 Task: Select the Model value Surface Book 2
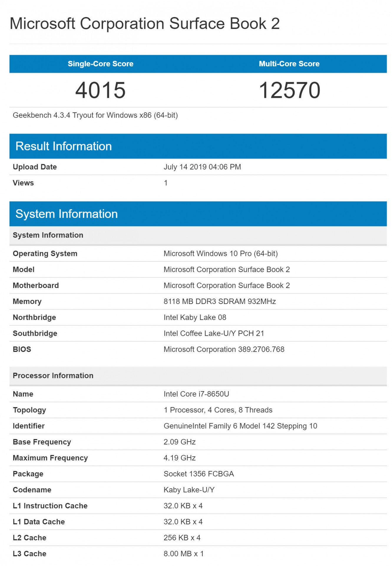(226, 269)
